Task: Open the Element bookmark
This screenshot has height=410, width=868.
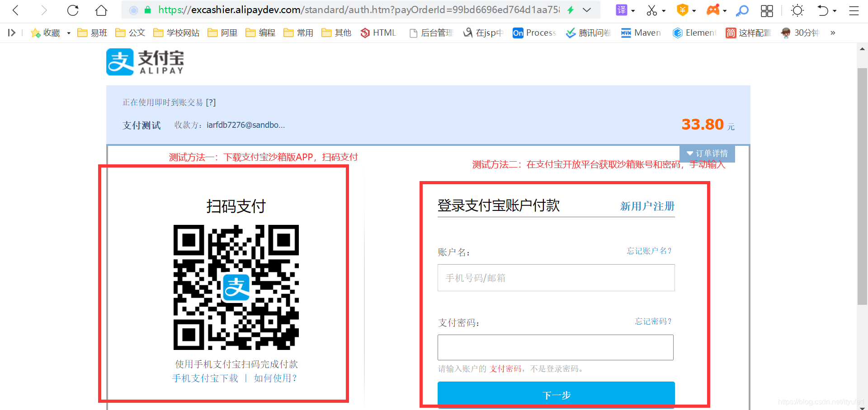Action: [694, 33]
